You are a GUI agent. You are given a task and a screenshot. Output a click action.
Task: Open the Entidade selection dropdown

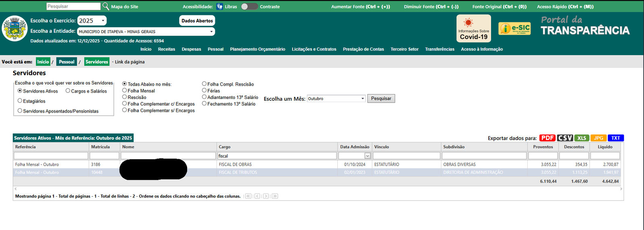click(x=146, y=31)
